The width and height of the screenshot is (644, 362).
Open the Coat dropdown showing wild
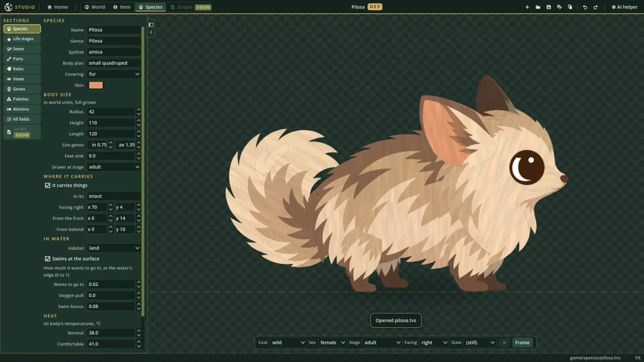pos(288,343)
